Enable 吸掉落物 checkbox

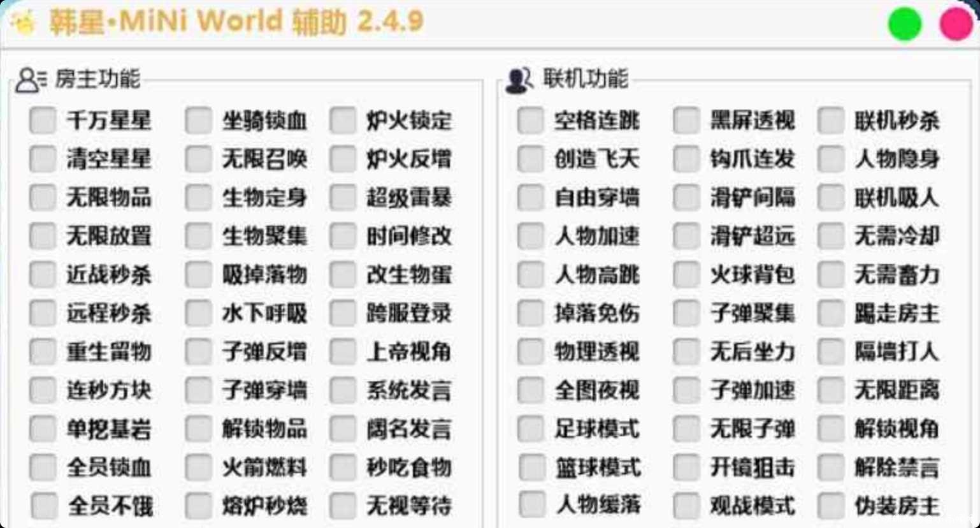[199, 275]
